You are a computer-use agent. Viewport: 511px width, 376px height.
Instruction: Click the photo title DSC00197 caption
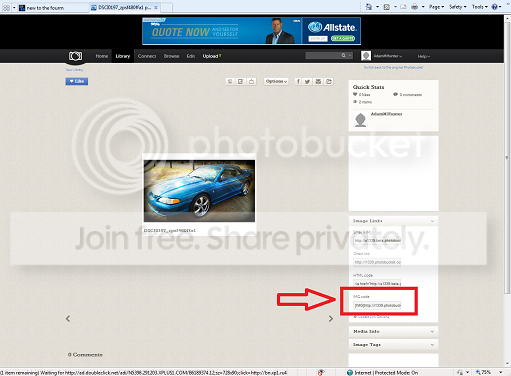(x=170, y=230)
